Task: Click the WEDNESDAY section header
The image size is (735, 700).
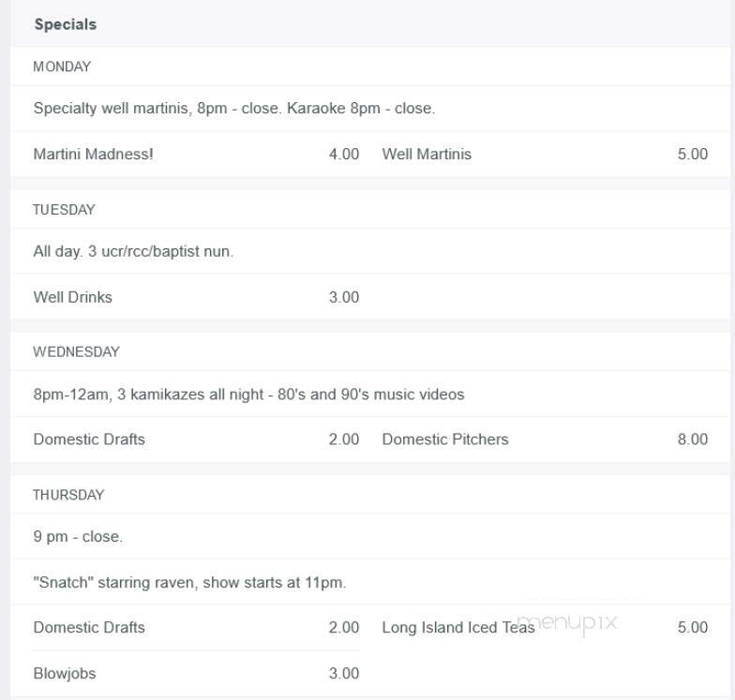Action: 76,352
